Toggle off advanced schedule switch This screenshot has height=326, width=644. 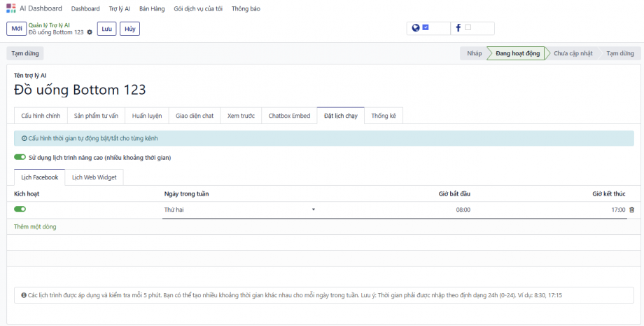(20, 158)
